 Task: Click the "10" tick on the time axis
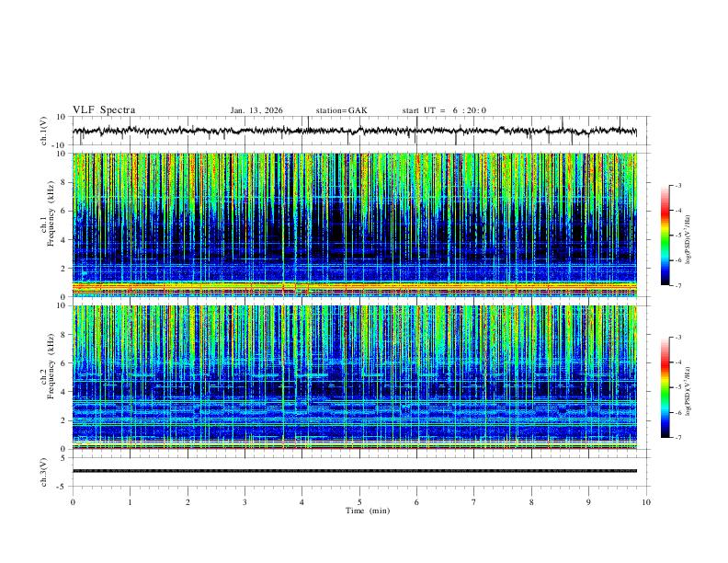pos(646,502)
